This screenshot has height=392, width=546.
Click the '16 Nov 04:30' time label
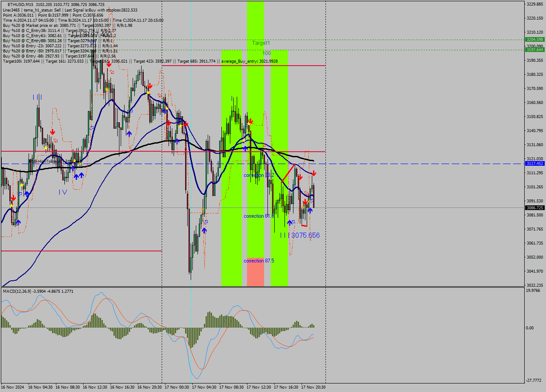click(41, 387)
